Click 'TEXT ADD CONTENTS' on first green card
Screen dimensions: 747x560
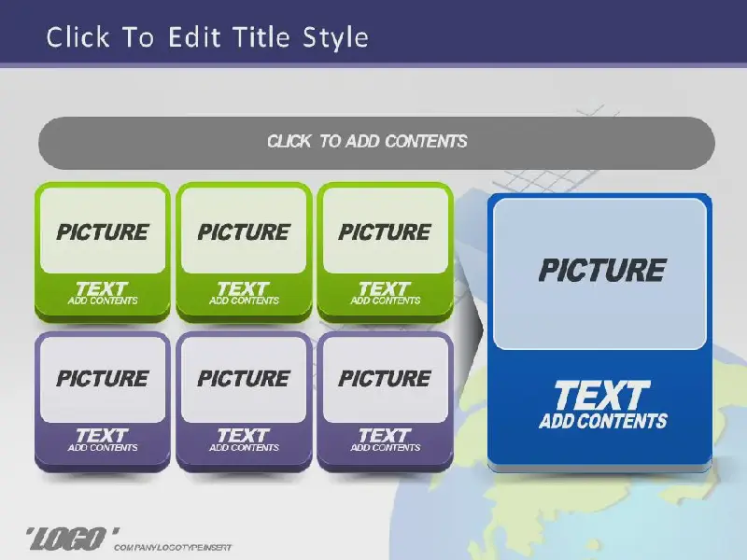(103, 293)
